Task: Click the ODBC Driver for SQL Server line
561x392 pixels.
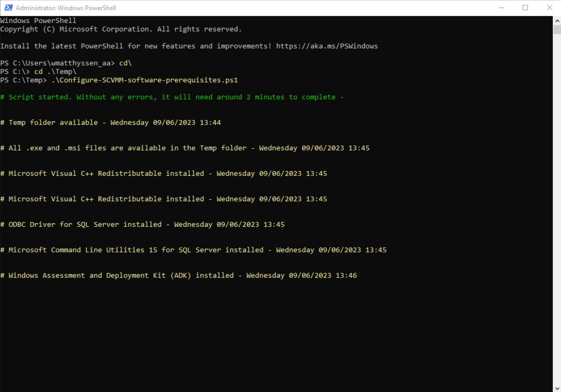Action: click(142, 224)
